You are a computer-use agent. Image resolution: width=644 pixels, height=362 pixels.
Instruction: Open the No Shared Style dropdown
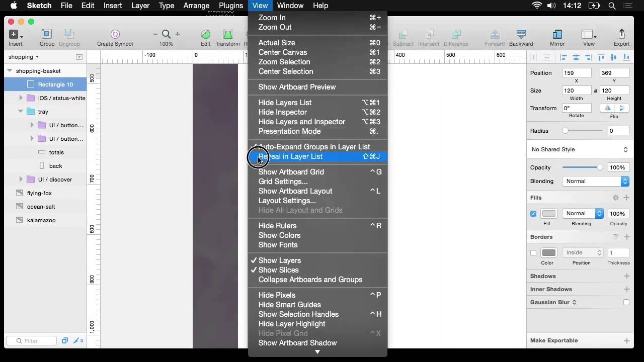click(x=580, y=149)
